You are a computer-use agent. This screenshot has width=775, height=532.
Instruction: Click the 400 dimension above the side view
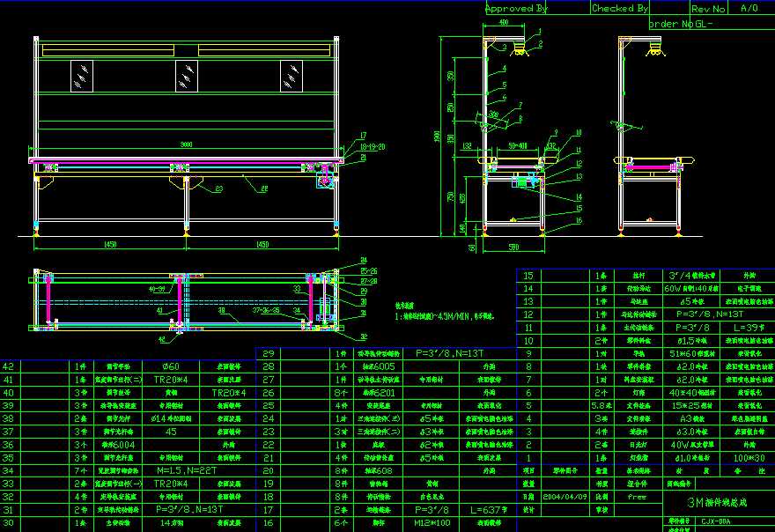[503, 22]
